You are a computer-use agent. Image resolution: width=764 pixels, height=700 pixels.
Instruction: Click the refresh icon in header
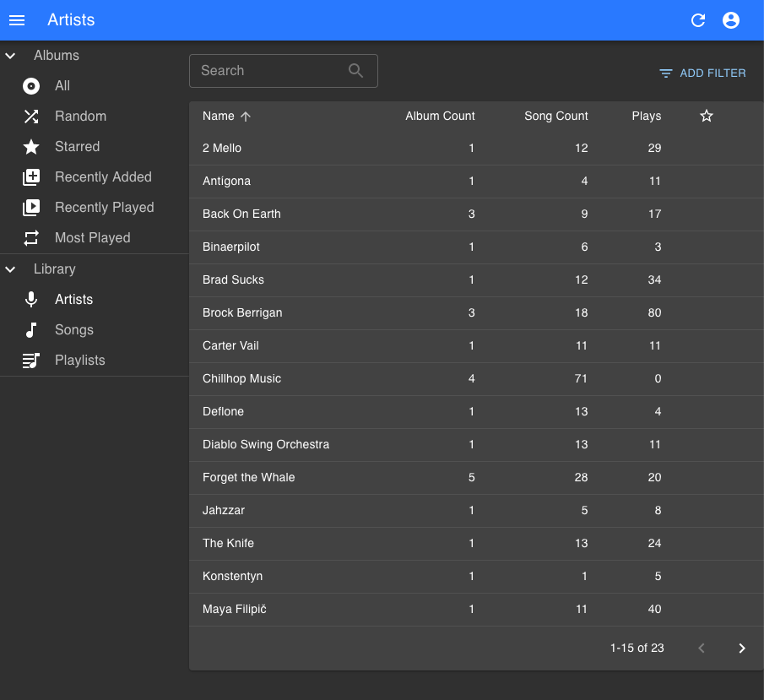(x=698, y=20)
